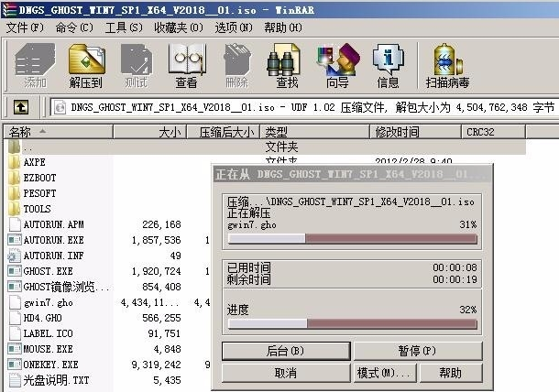559x392 pixels.
Task: Click the ONEKEY.EXE file icon
Action: [x=15, y=365]
